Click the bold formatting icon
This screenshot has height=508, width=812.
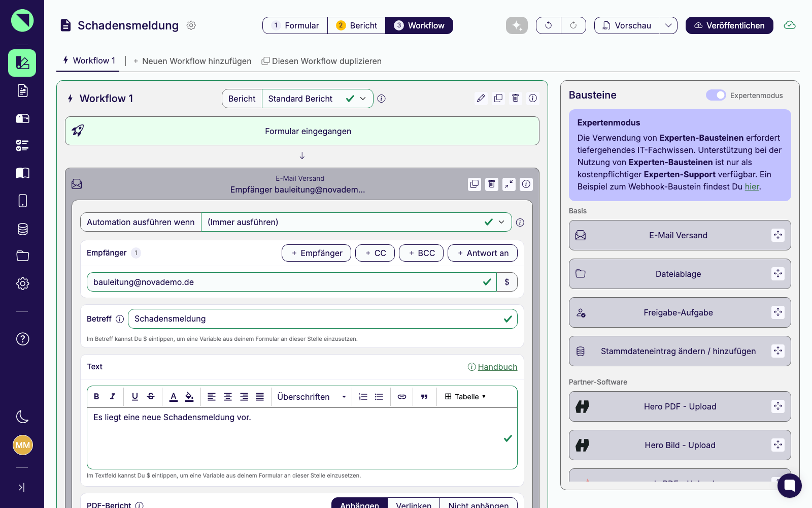pos(96,397)
